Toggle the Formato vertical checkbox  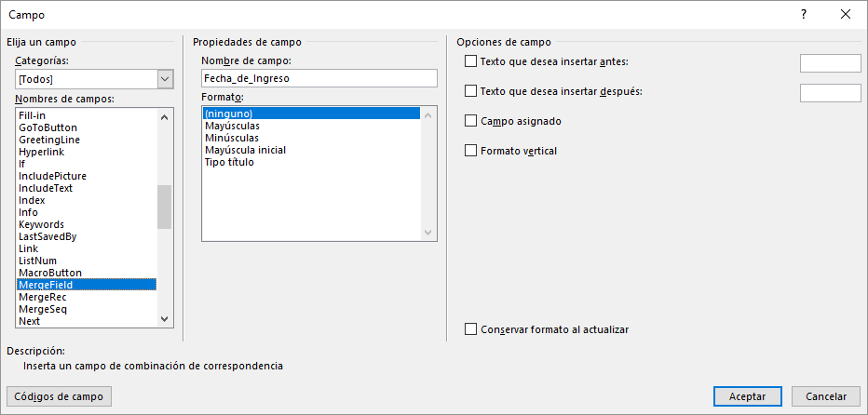470,150
